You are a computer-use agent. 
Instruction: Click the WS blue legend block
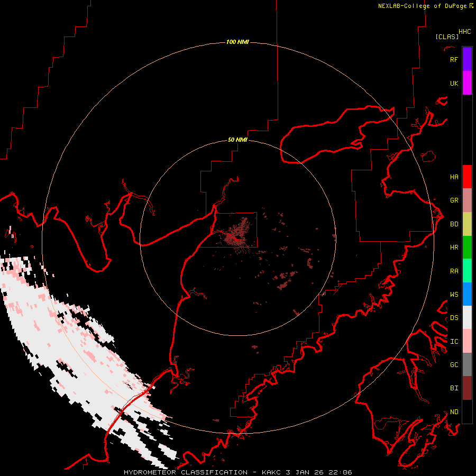[x=467, y=294]
